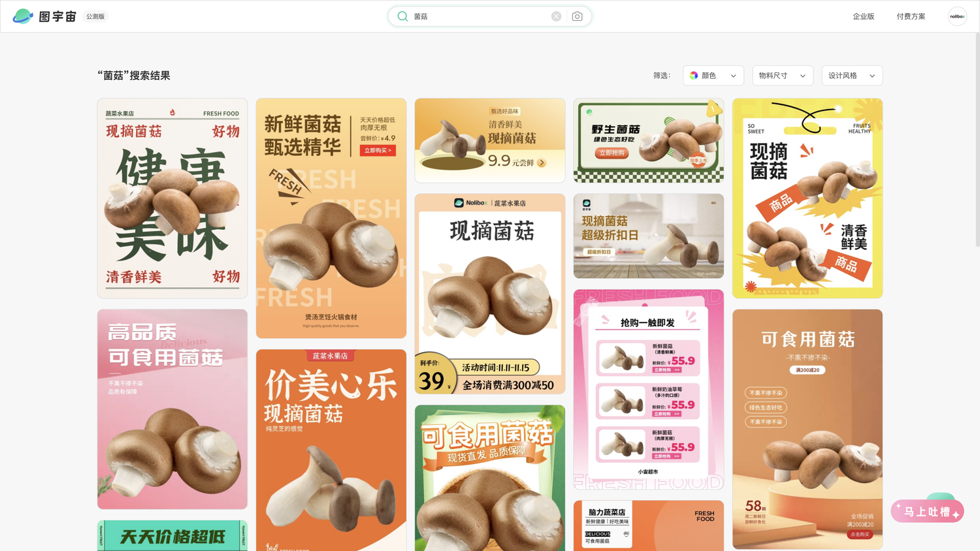Open the 脑力蔬菜店 FRESH FOOD banner

[x=649, y=526]
